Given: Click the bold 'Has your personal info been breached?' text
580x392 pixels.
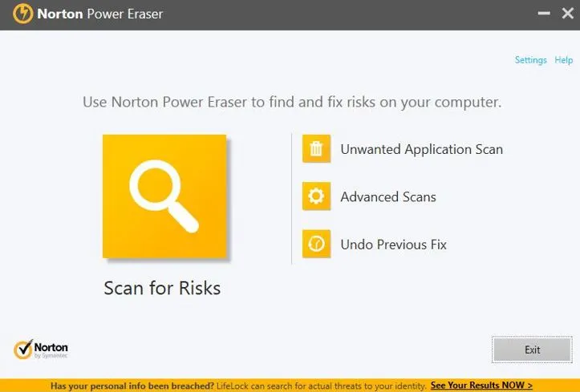Looking at the screenshot, I should click(x=132, y=386).
